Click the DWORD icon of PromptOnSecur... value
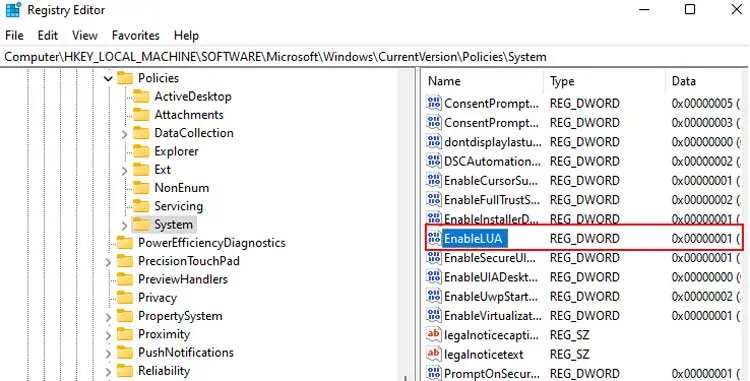This screenshot has height=381, width=750. (x=434, y=373)
